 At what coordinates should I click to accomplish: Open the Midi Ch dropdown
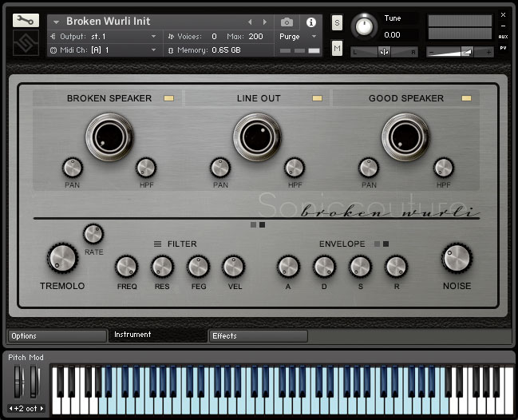[153, 50]
